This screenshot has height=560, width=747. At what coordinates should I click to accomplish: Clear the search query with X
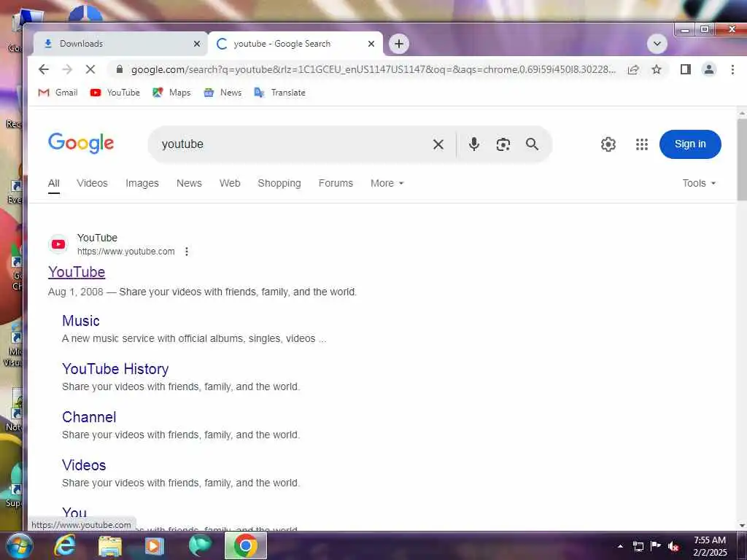(x=438, y=144)
